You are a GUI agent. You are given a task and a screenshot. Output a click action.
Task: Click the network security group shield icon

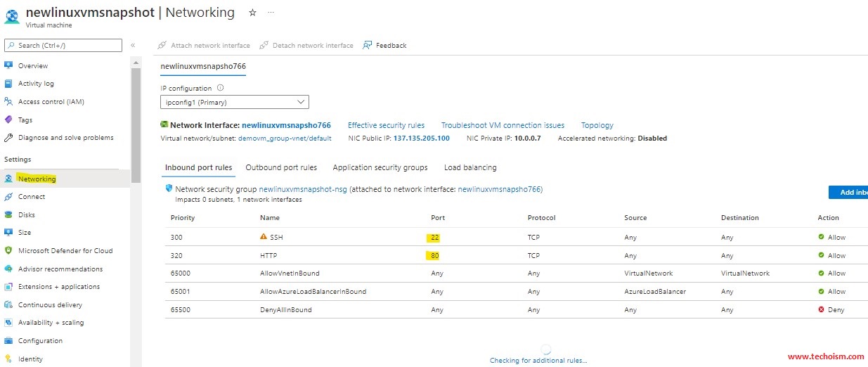coord(169,188)
